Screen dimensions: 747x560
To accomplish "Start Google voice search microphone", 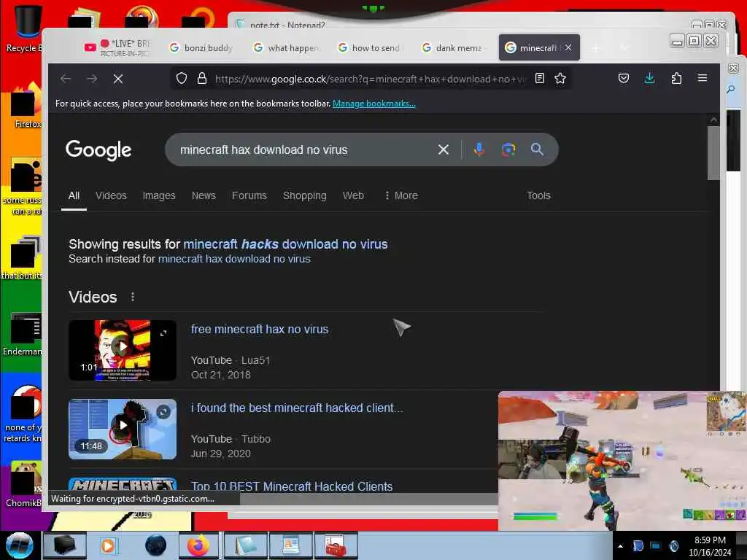I will pyautogui.click(x=479, y=149).
